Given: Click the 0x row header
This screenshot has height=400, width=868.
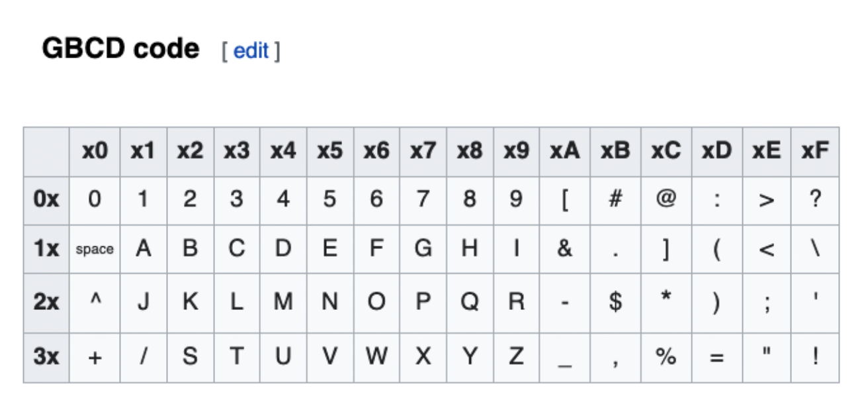Looking at the screenshot, I should point(46,200).
